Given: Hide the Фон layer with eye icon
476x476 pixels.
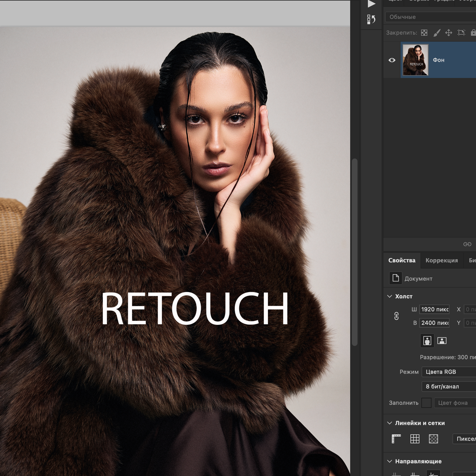Looking at the screenshot, I should (392, 60).
